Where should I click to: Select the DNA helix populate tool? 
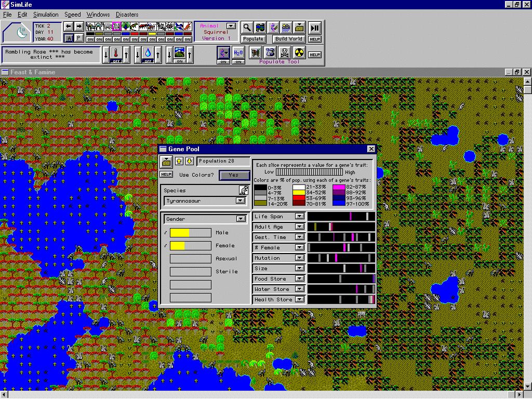tap(223, 52)
